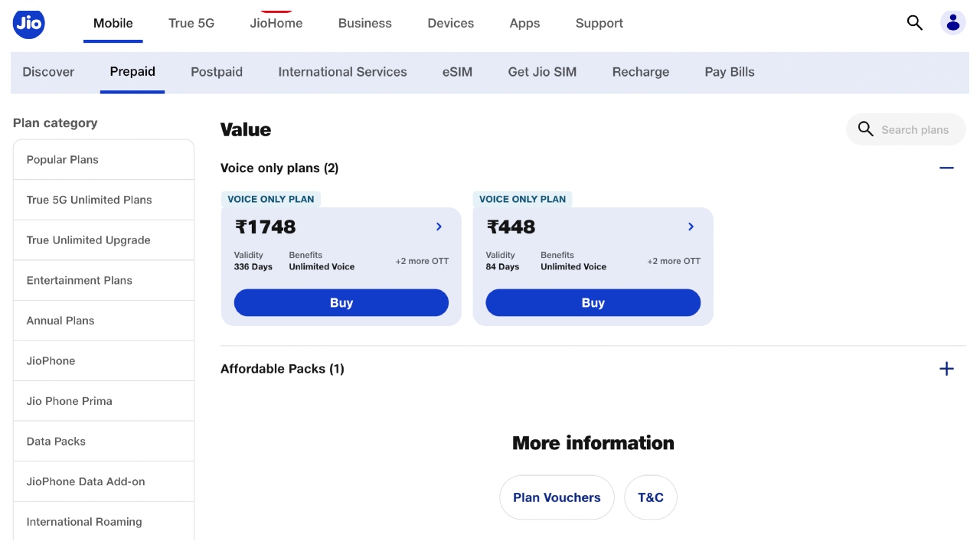Open the True 5G menu
Screen dimensions: 980x551
tap(191, 23)
